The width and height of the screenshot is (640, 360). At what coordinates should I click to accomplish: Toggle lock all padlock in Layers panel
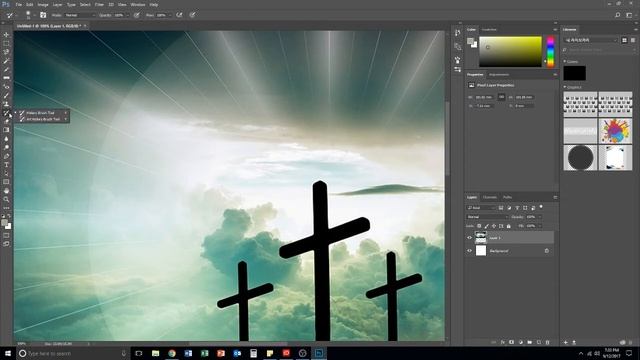pyautogui.click(x=509, y=226)
